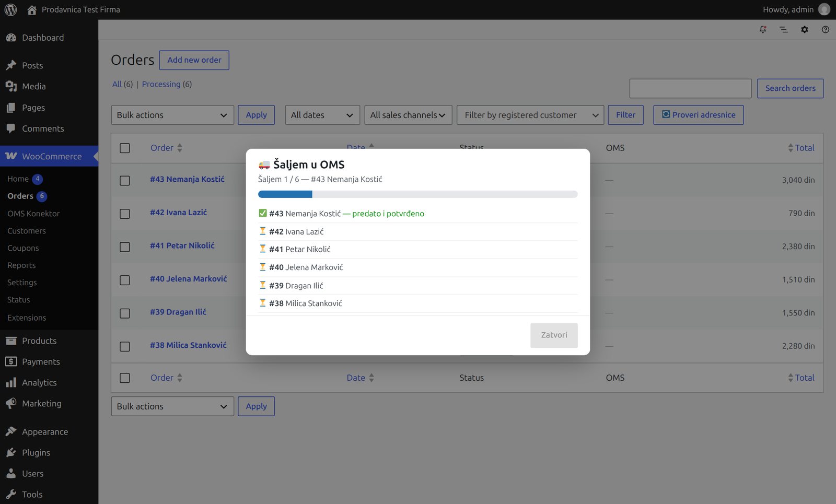Open the All dates dropdown

coord(322,115)
